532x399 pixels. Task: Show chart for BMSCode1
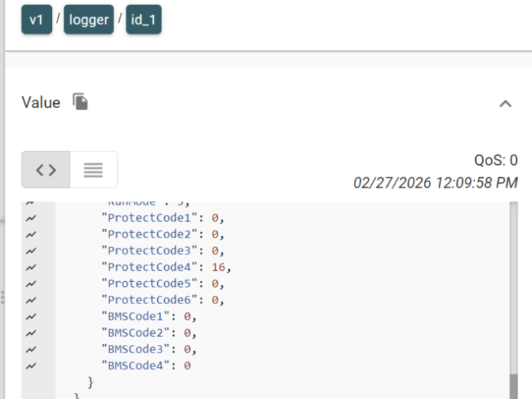[31, 317]
